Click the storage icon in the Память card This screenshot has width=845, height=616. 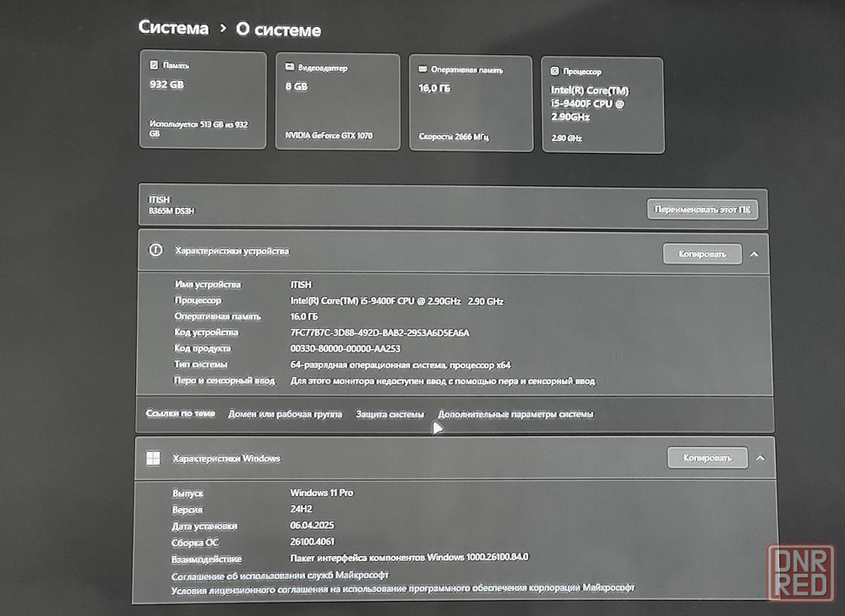(154, 65)
